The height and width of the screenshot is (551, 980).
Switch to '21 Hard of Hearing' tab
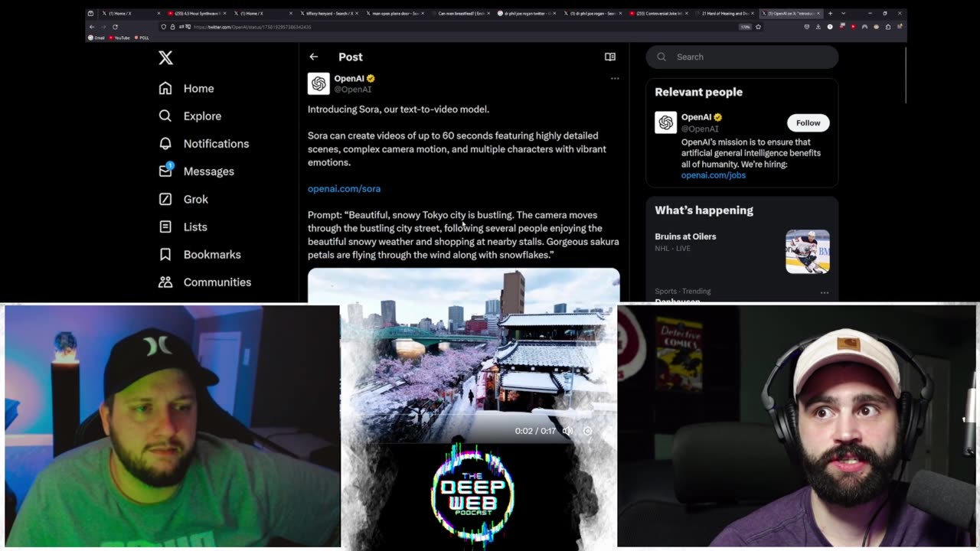(724, 13)
